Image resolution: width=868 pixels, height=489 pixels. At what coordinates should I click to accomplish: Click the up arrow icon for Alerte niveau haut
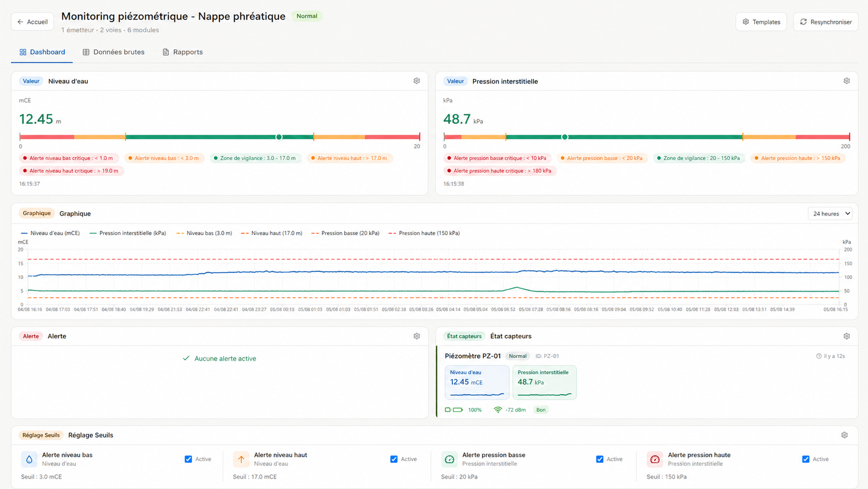tap(241, 459)
